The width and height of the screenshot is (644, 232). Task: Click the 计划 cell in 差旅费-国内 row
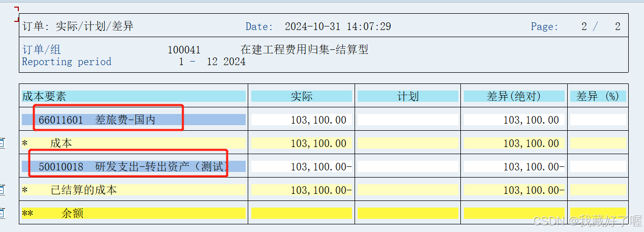click(x=408, y=120)
